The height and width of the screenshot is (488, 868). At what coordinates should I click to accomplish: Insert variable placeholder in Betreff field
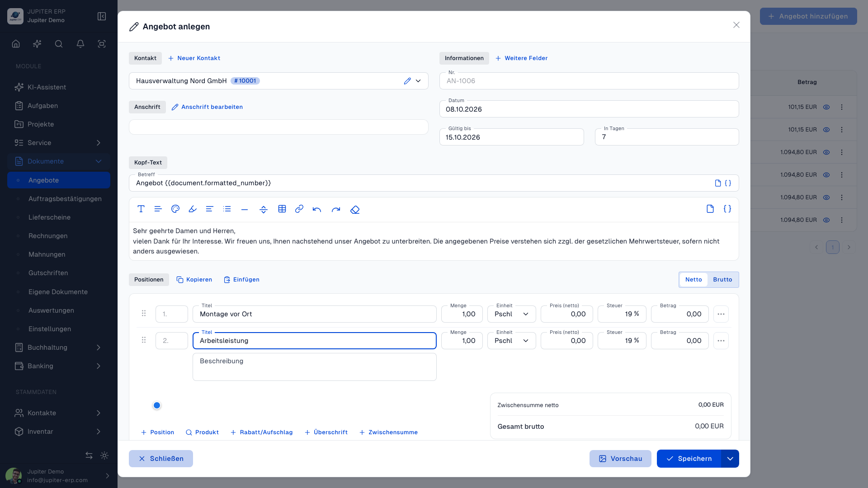coord(728,183)
